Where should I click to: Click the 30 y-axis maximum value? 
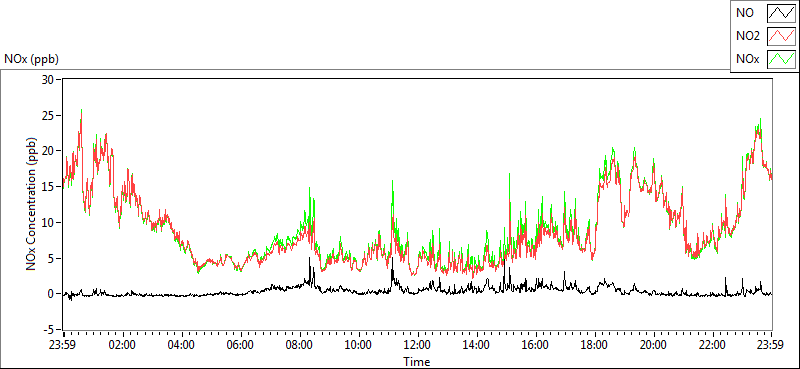[x=49, y=79]
